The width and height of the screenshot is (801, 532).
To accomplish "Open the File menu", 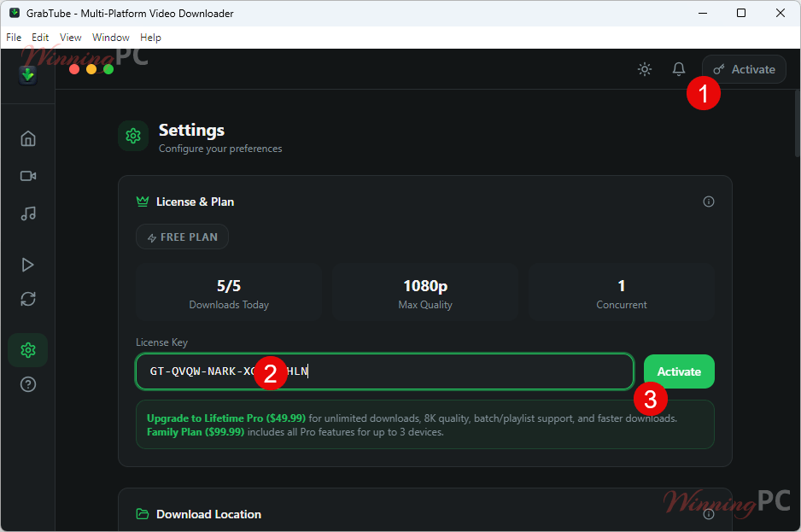I will click(x=14, y=38).
